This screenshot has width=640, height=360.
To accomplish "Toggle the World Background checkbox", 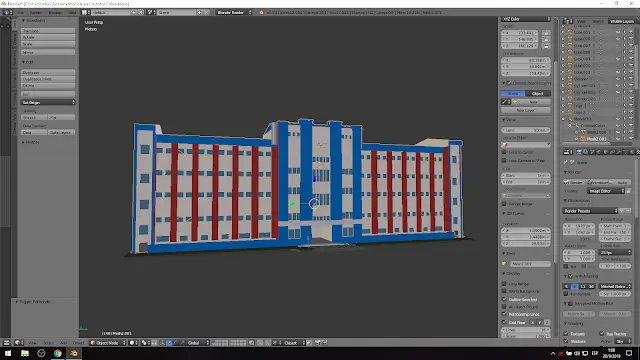I will (504, 291).
